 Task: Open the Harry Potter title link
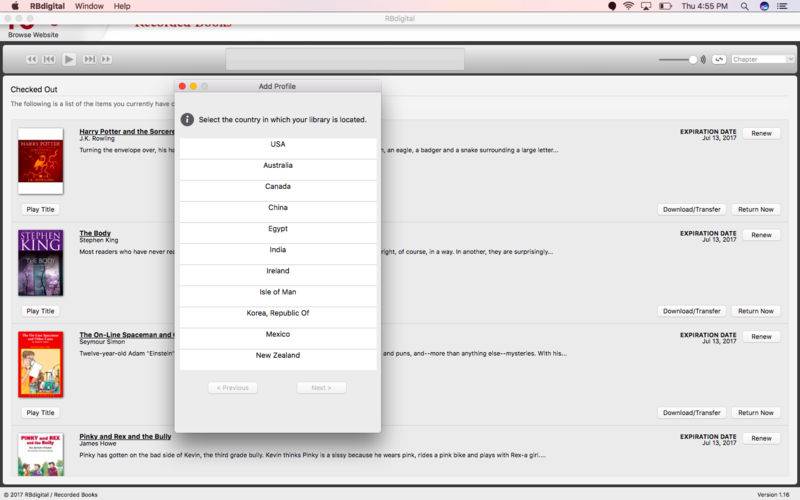[127, 131]
